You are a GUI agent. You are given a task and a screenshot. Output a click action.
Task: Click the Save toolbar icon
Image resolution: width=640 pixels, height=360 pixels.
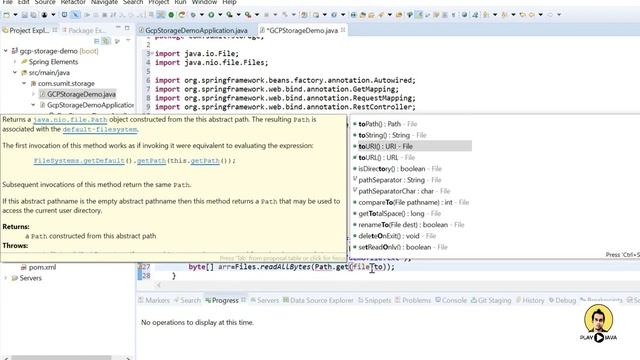pos(24,15)
